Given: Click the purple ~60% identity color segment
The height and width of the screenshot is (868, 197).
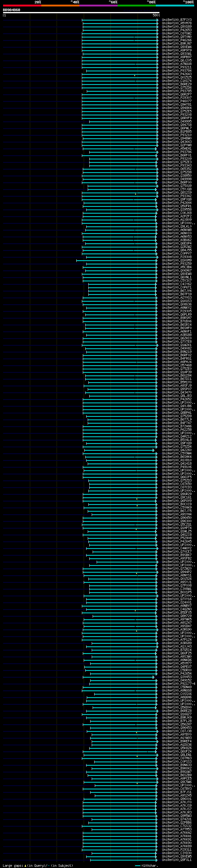Looking at the screenshot, I should (99, 6).
